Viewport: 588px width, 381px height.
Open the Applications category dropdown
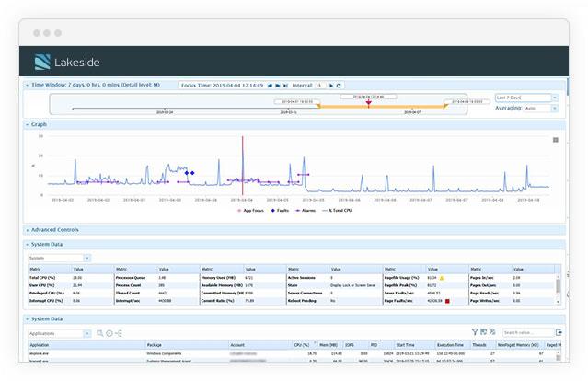pos(87,333)
